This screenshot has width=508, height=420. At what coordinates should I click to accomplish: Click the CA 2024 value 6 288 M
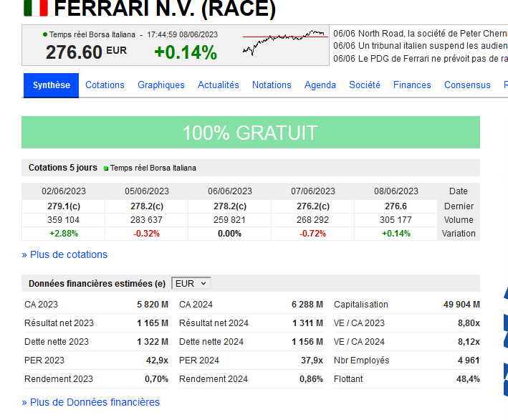307,305
